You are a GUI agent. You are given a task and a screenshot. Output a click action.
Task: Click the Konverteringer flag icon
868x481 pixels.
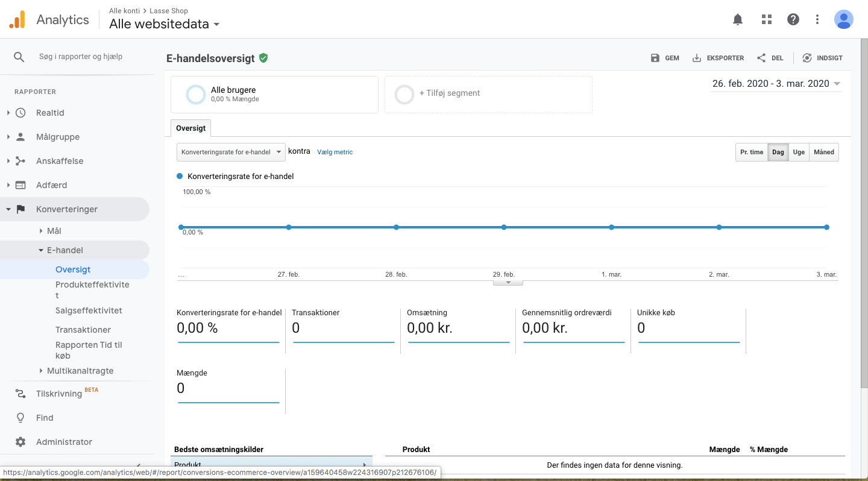click(20, 209)
